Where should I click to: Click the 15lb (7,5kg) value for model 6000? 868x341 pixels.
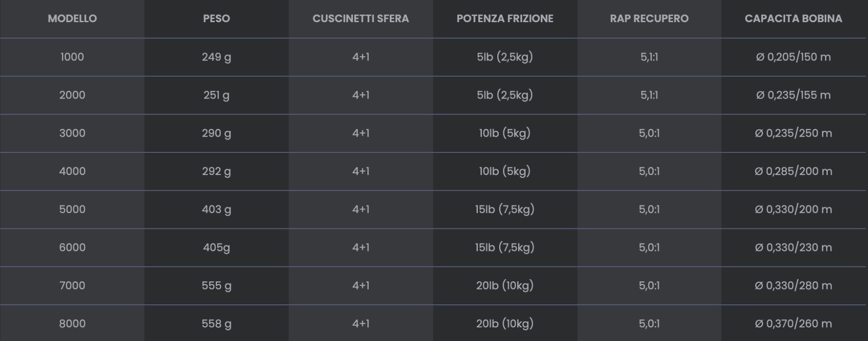(505, 247)
